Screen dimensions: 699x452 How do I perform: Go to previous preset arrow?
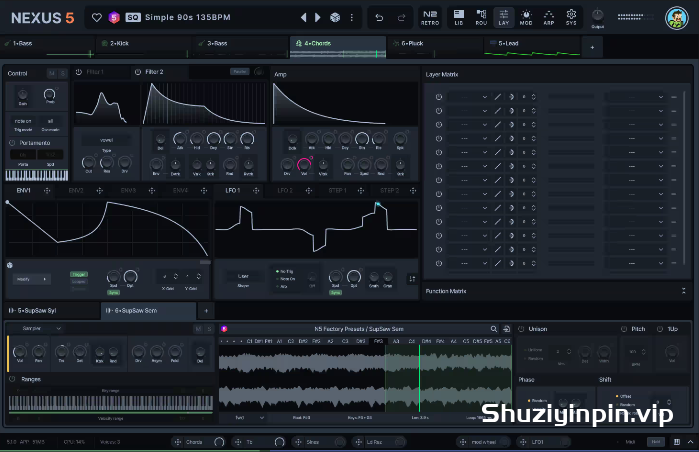pos(304,17)
